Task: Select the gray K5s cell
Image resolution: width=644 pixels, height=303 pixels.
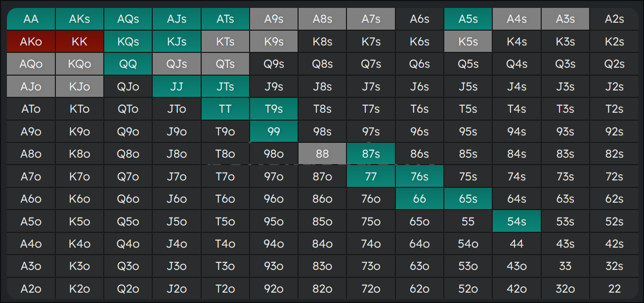Action: [468, 42]
